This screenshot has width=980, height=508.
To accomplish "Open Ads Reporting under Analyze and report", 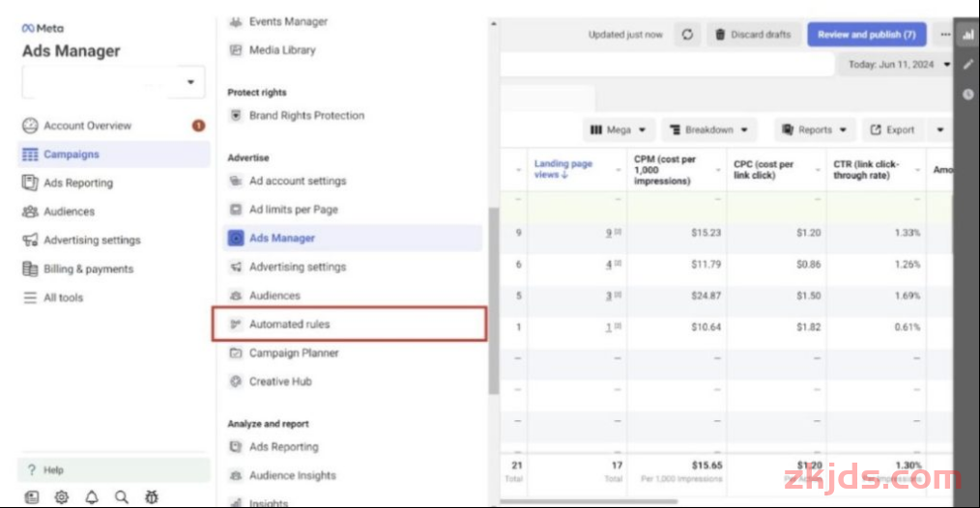I will [x=284, y=447].
